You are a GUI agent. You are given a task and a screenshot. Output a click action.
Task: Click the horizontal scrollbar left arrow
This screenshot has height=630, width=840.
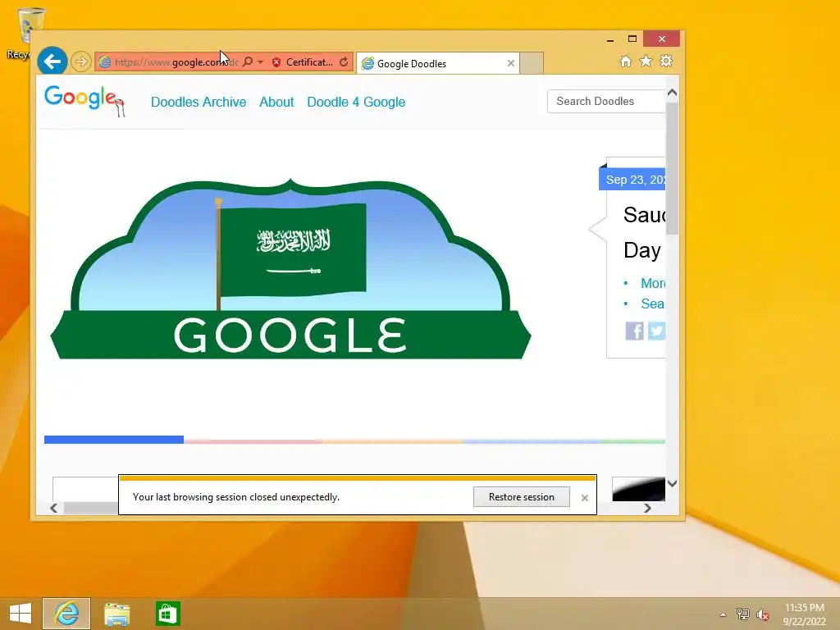[x=53, y=508]
